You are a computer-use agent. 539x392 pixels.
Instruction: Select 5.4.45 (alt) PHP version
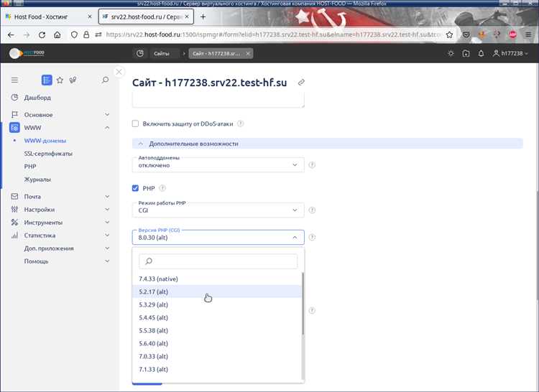point(217,317)
